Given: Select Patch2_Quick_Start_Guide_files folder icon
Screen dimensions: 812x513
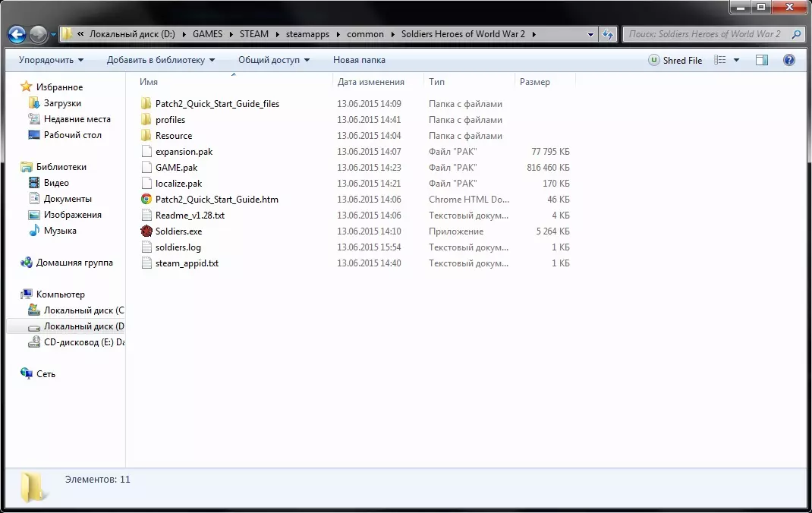Looking at the screenshot, I should (146, 103).
